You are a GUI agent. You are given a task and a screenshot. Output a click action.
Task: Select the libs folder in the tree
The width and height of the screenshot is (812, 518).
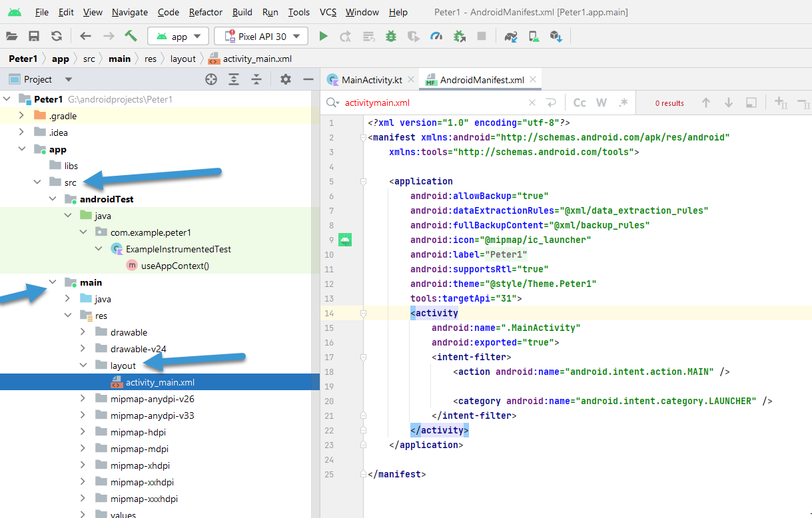click(x=71, y=166)
